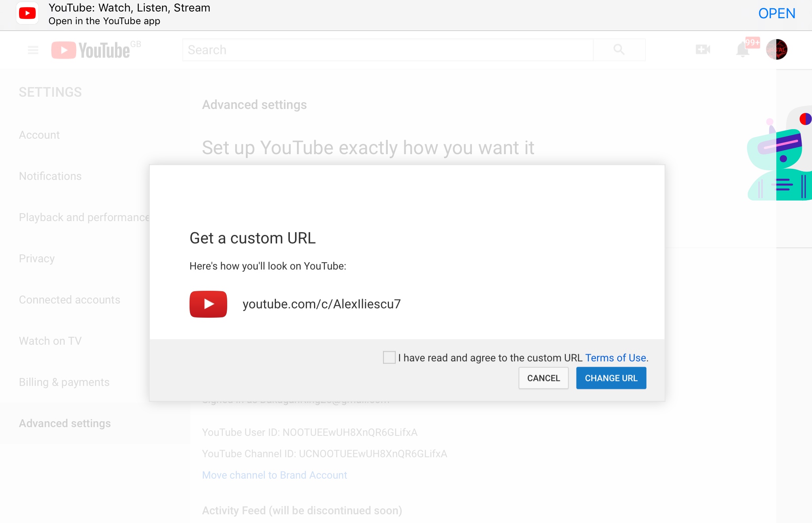The width and height of the screenshot is (812, 523).
Task: Click the YouTube User ID text
Action: click(310, 432)
